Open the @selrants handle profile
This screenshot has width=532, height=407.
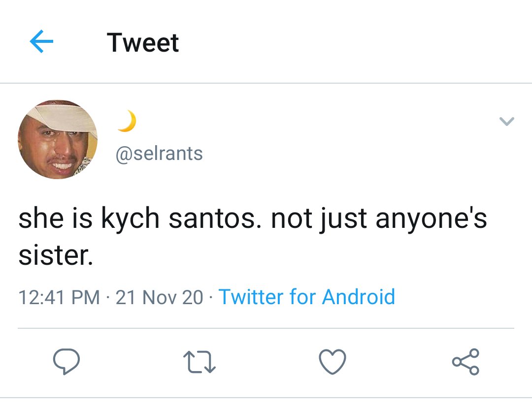pos(159,154)
